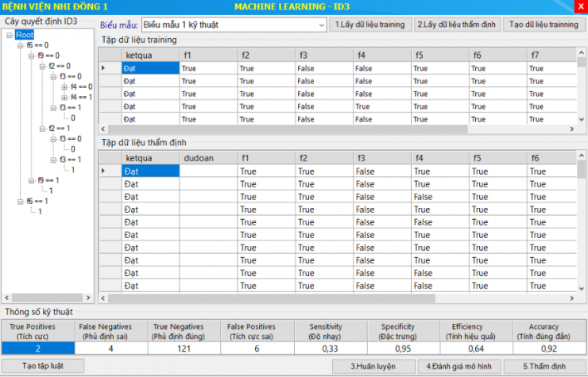The image size is (588, 377).
Task: Collapse the Root node in decision tree
Action: [x=9, y=35]
